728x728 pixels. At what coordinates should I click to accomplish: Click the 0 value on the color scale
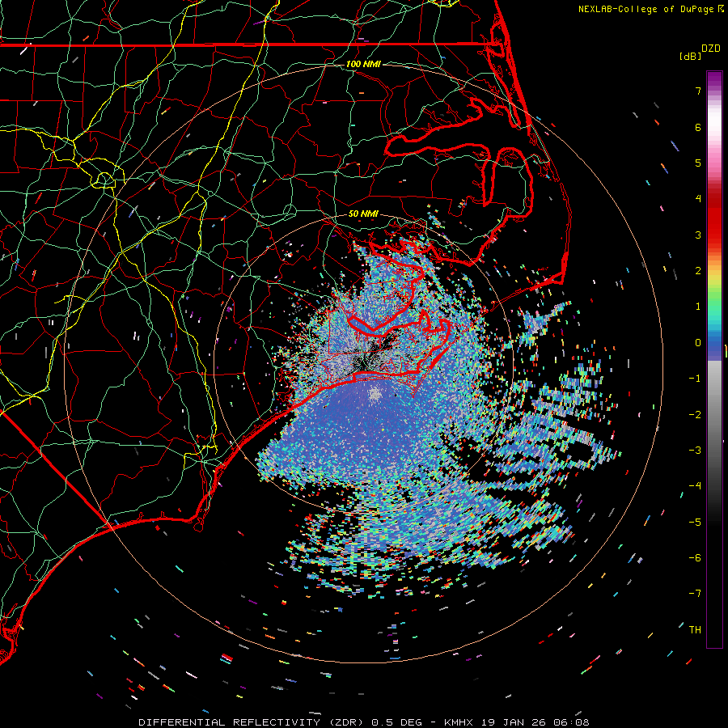(x=698, y=343)
